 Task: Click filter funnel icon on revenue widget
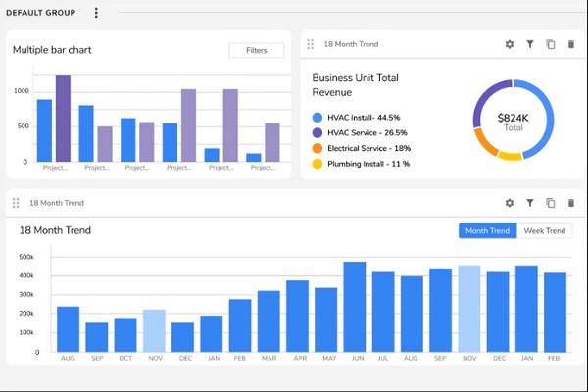click(529, 44)
